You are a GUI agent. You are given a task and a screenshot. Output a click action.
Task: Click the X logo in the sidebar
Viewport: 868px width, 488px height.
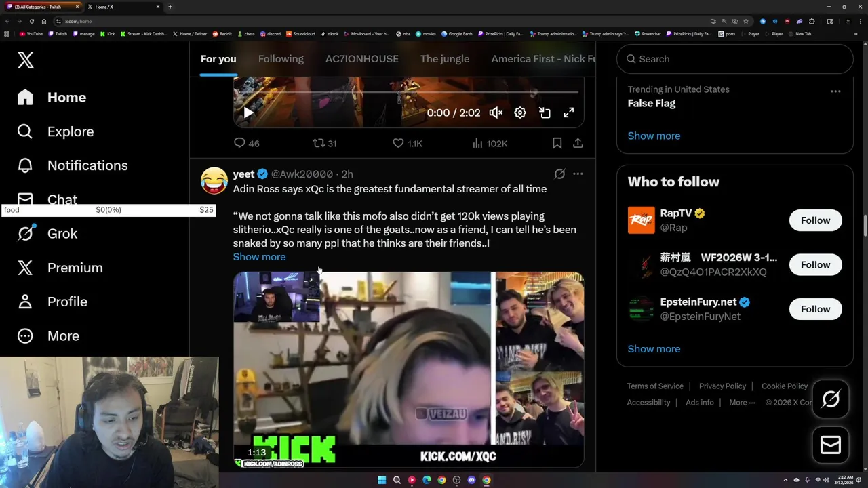coord(26,60)
